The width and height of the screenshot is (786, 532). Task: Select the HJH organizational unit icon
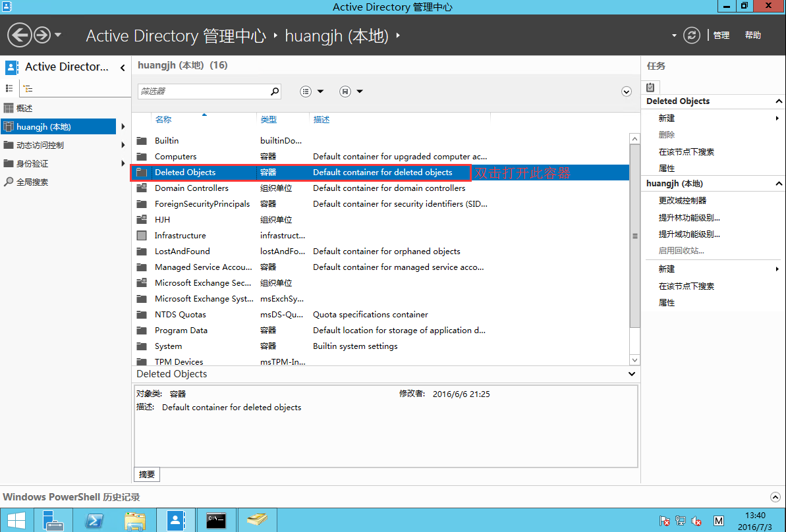[x=142, y=219]
